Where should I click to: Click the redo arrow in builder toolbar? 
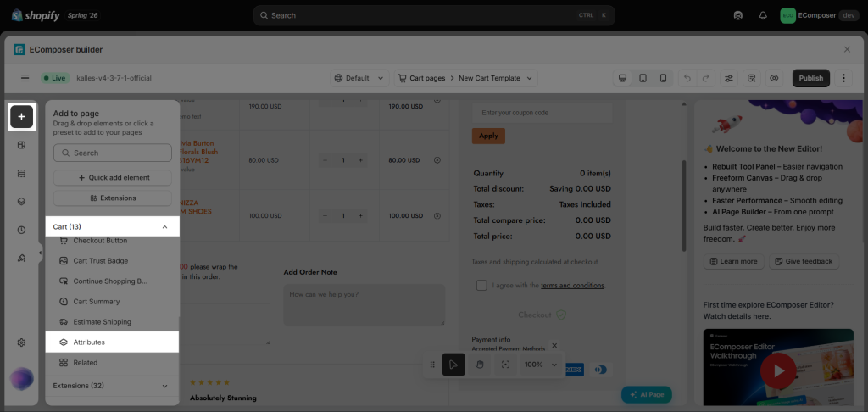706,78
